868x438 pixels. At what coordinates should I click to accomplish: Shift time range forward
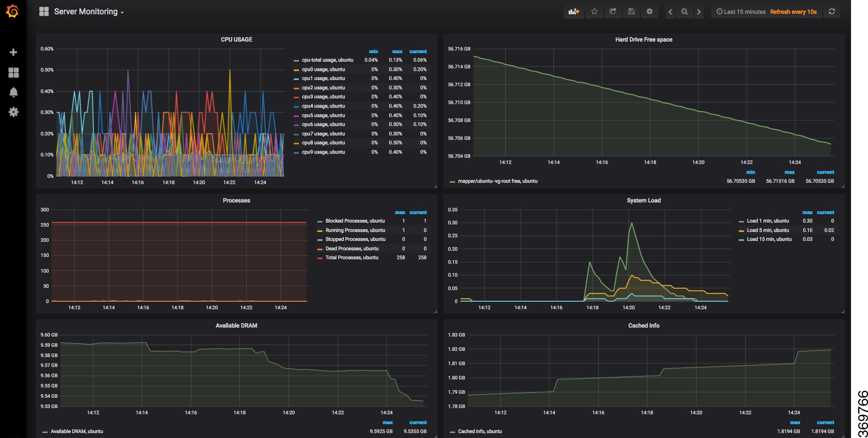699,12
